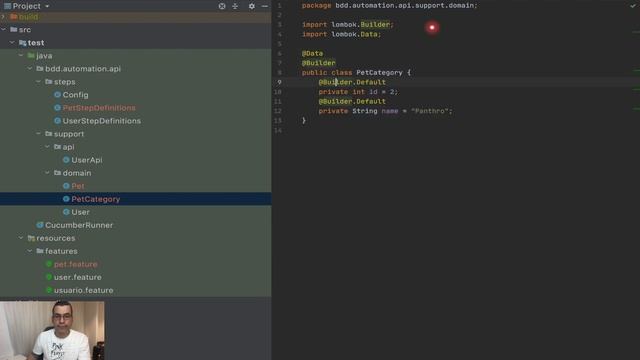Select the test folder icon
640x360 pixels.
[x=22, y=42]
